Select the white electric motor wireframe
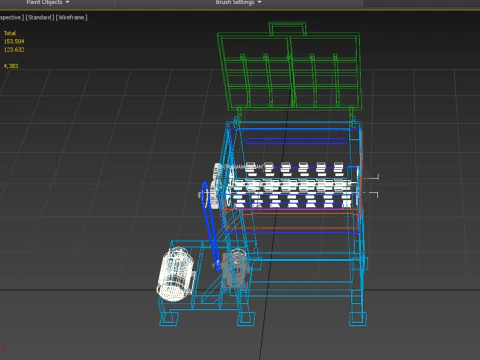The image size is (480, 360). click(175, 274)
